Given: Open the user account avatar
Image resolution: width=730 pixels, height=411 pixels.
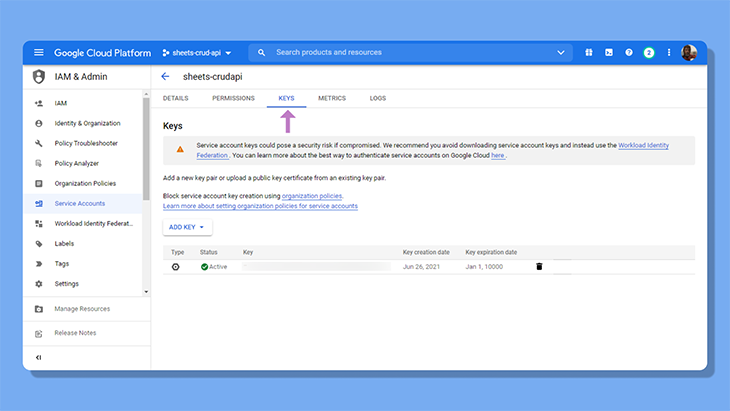Looking at the screenshot, I should coord(689,53).
